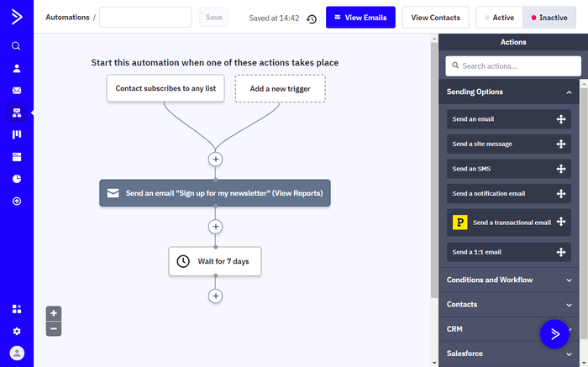Click the canvas vertical scrollbar
This screenshot has height=367, width=588.
434,170
